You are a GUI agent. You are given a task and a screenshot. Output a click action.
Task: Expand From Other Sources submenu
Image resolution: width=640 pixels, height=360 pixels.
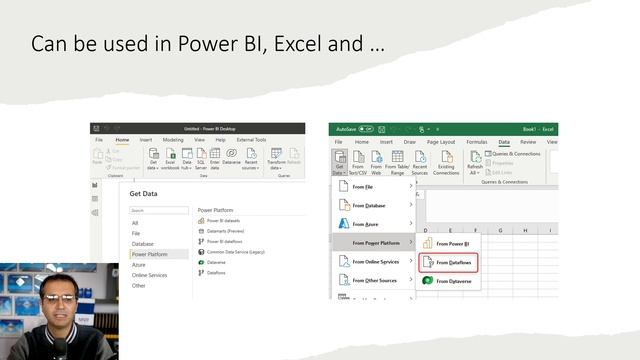pos(375,280)
